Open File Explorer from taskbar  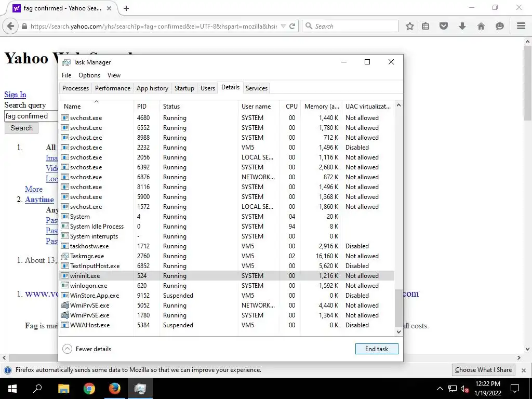(63, 389)
